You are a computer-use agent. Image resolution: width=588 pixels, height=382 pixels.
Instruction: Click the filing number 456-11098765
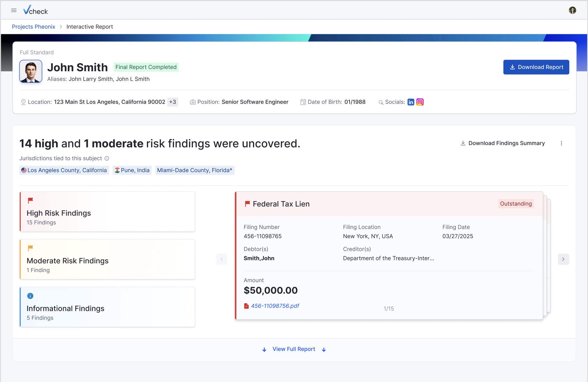click(x=263, y=236)
